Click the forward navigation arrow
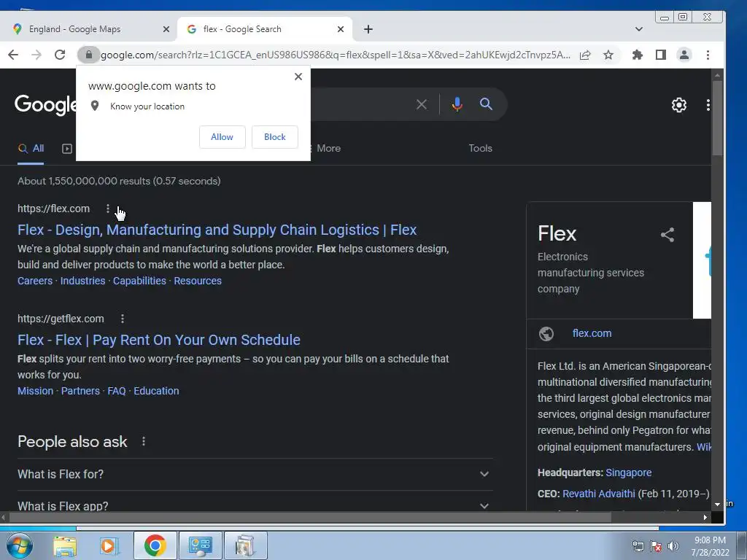The image size is (747, 560). click(x=36, y=55)
